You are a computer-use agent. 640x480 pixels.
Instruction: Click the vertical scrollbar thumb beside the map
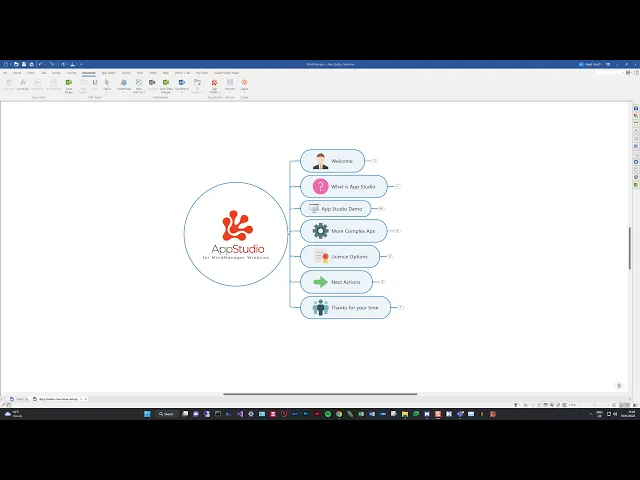630,248
